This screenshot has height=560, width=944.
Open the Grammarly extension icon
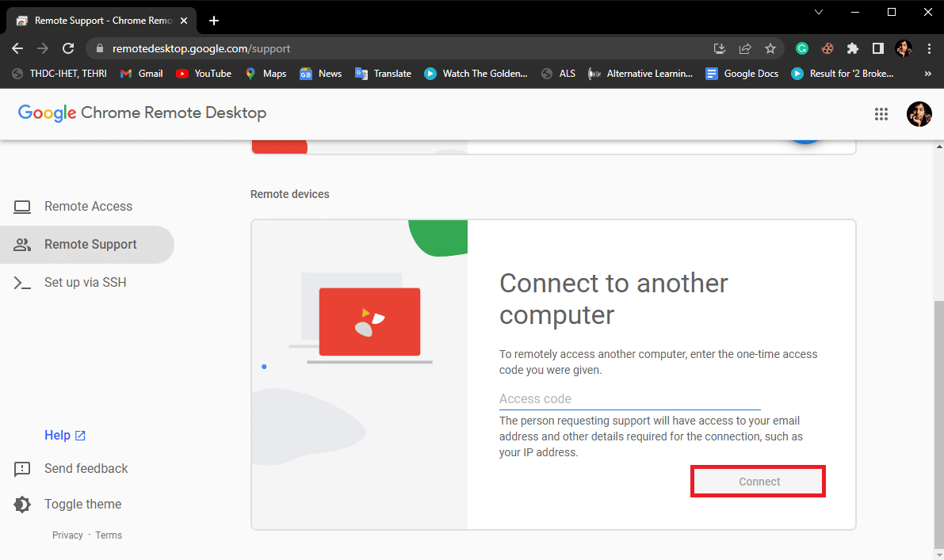coord(802,49)
